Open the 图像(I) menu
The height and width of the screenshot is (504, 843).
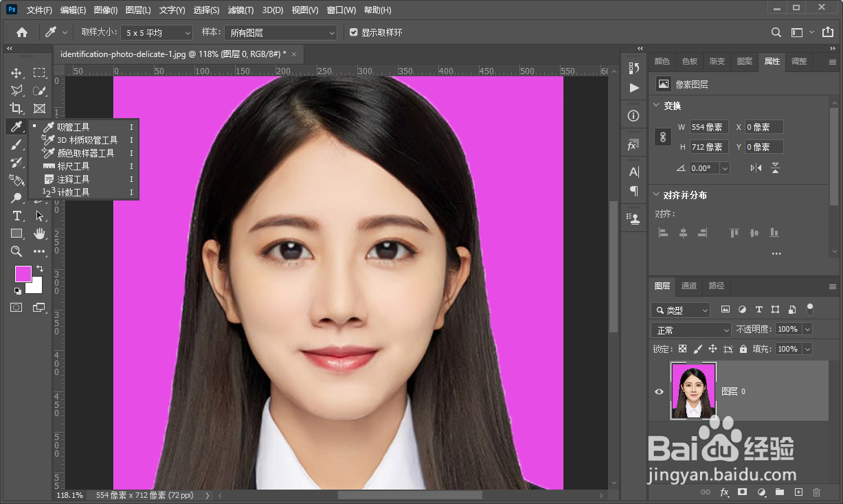click(x=106, y=10)
